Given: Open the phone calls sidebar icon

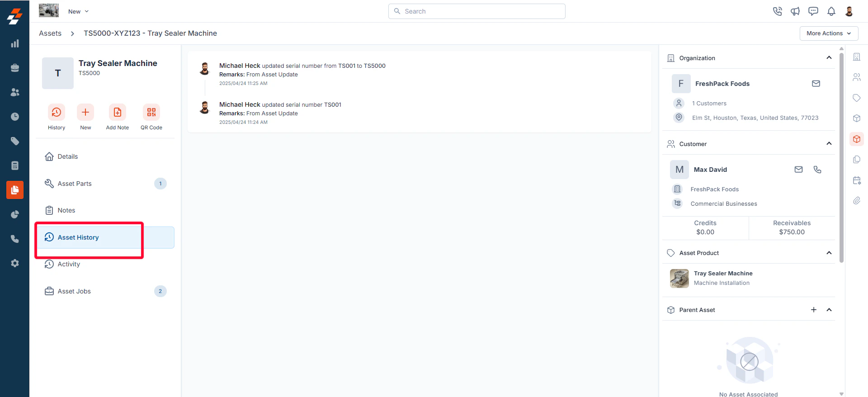Looking at the screenshot, I should tap(15, 239).
